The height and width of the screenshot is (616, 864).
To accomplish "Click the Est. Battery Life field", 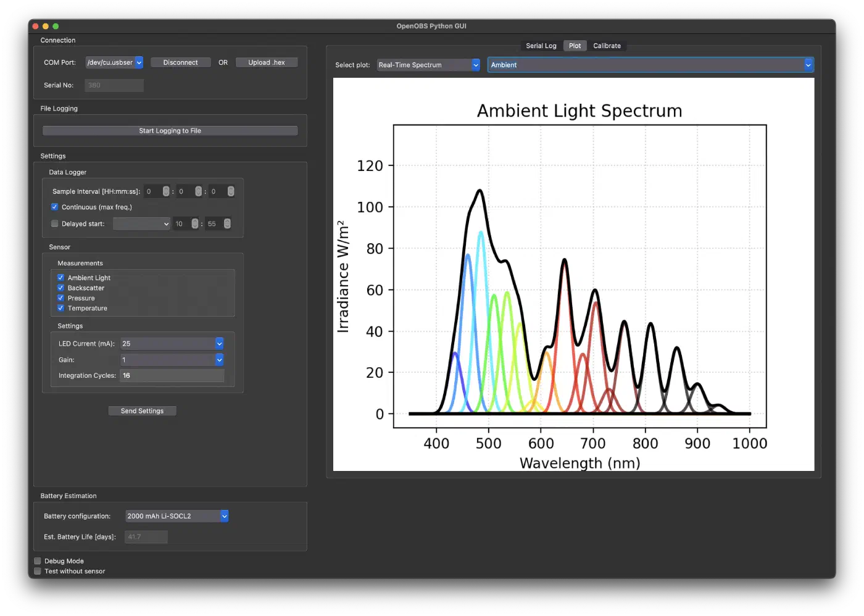I will [146, 537].
